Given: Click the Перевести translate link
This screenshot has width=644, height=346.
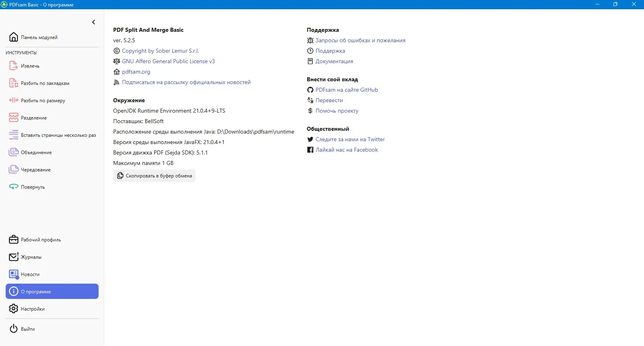Looking at the screenshot, I should coord(329,100).
